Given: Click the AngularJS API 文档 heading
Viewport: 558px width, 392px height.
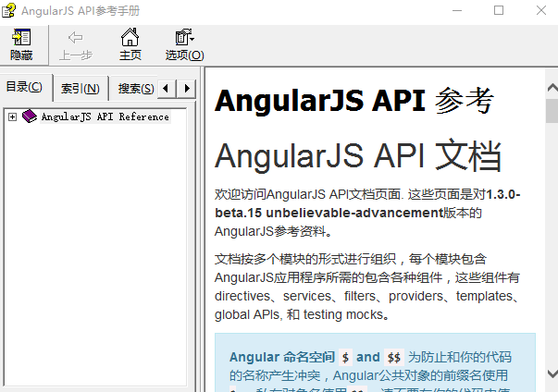Looking at the screenshot, I should [x=358, y=156].
